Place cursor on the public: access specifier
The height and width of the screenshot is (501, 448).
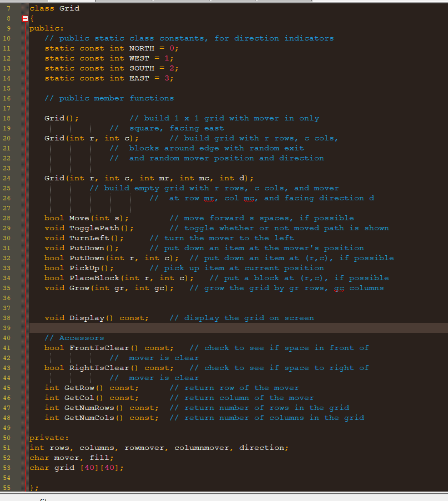(x=46, y=28)
